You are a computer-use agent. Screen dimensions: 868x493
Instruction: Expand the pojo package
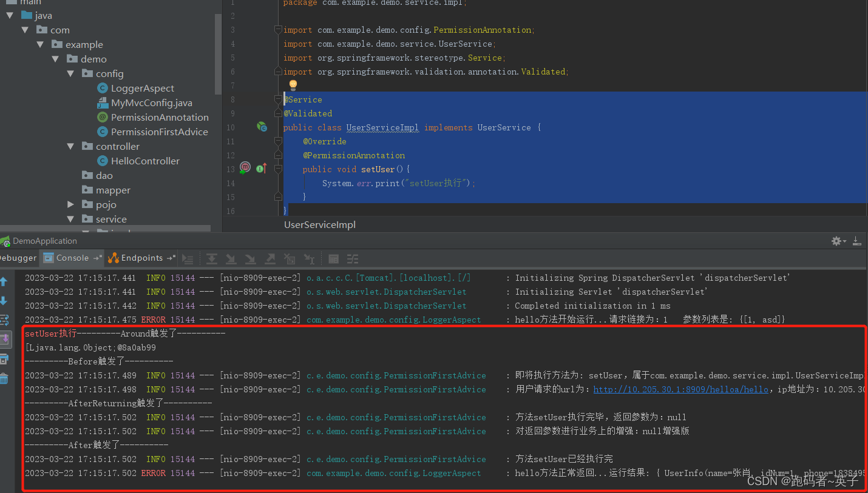coord(71,204)
